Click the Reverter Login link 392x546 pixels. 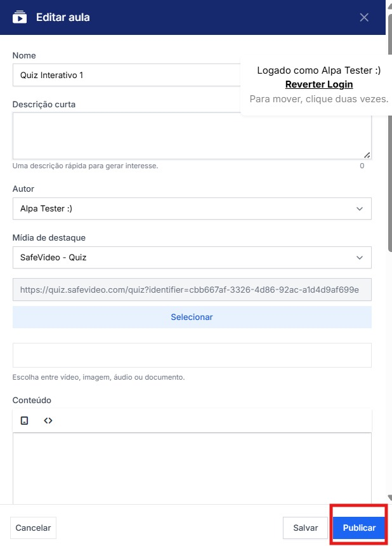point(319,84)
